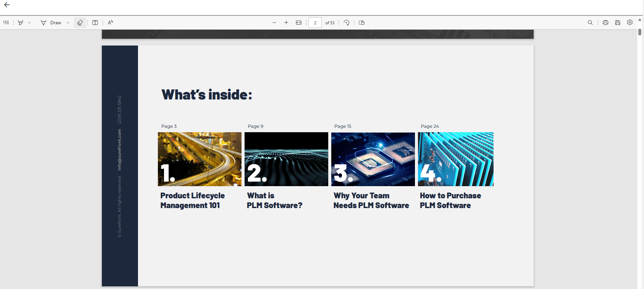
Task: Open the Draw pen options dropdown
Action: point(68,23)
